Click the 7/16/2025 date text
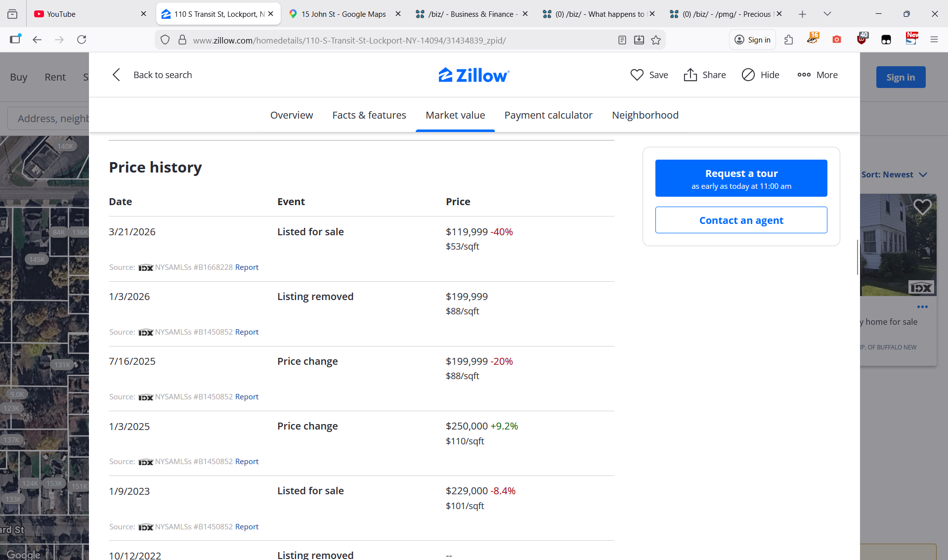 [x=132, y=361]
